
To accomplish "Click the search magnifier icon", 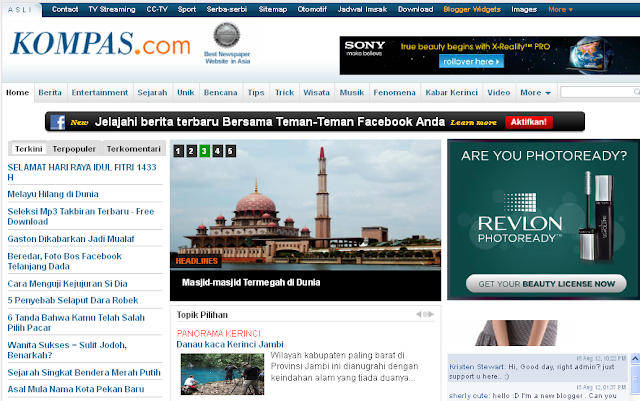I will click(637, 92).
